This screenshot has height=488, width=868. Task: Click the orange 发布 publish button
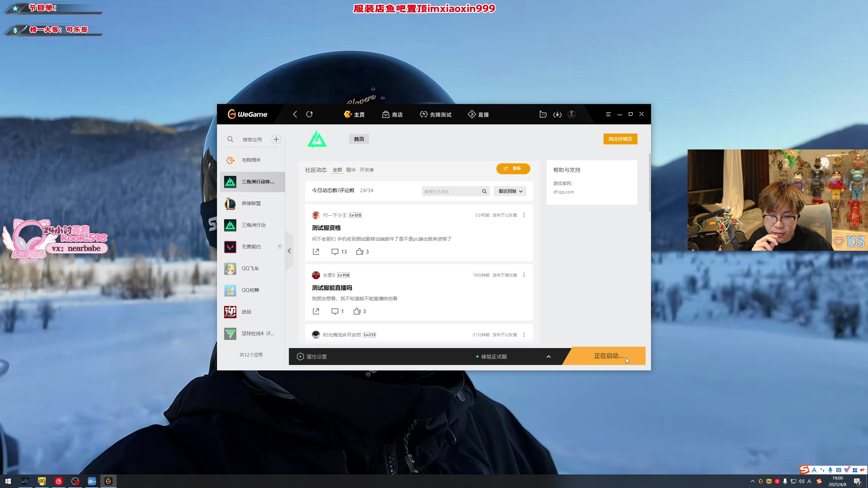pyautogui.click(x=513, y=168)
